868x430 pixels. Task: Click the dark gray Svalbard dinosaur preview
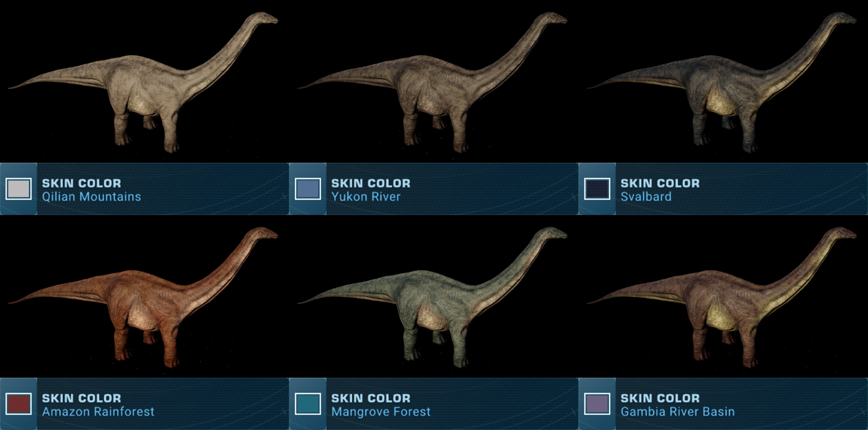[x=722, y=83]
